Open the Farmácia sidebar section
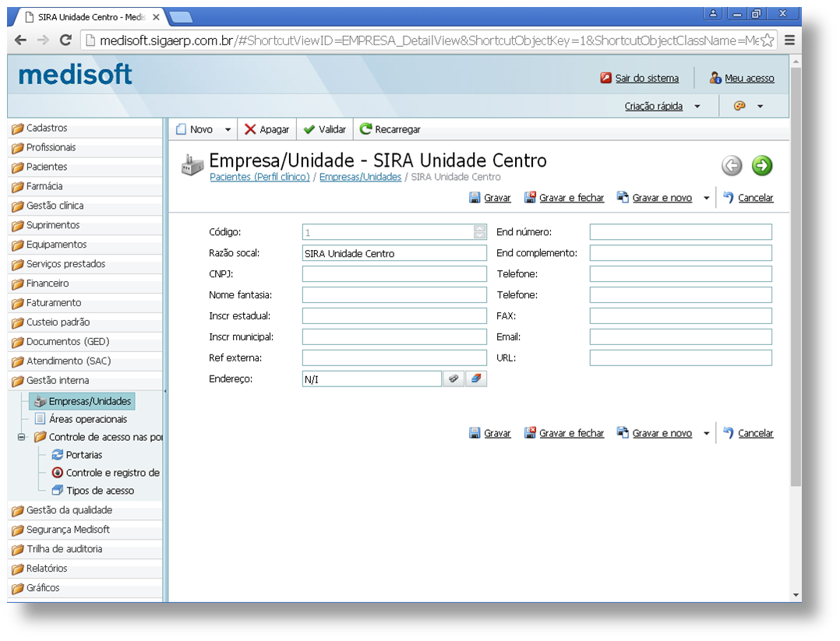 tap(44, 186)
